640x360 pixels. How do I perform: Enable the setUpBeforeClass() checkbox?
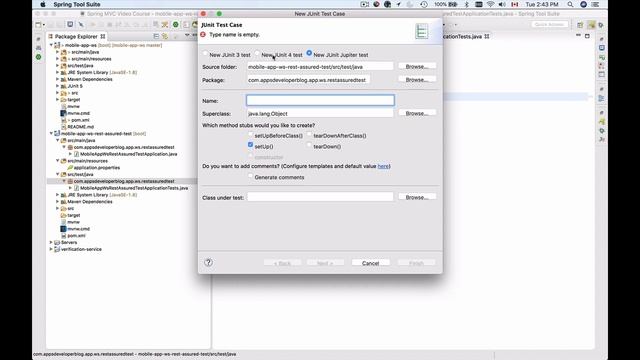250,134
